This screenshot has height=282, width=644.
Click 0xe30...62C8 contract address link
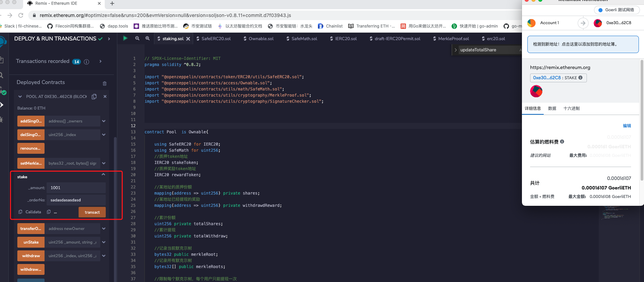click(547, 78)
